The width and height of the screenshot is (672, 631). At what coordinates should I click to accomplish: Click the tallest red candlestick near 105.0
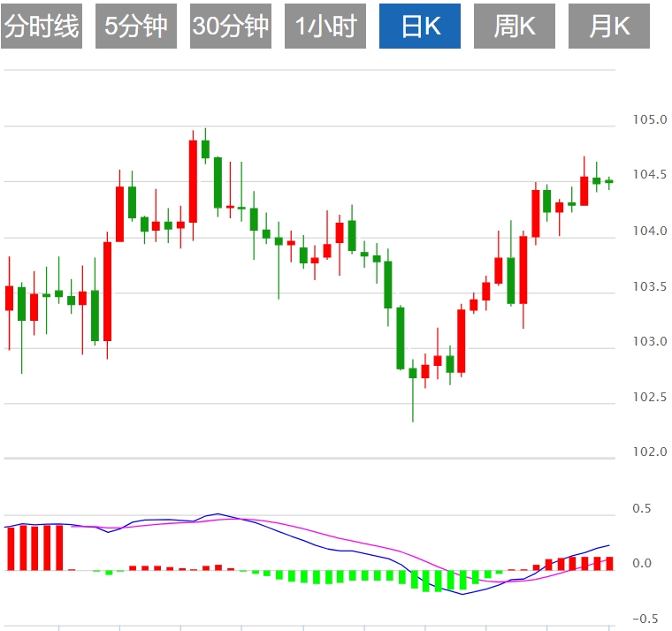click(x=193, y=181)
